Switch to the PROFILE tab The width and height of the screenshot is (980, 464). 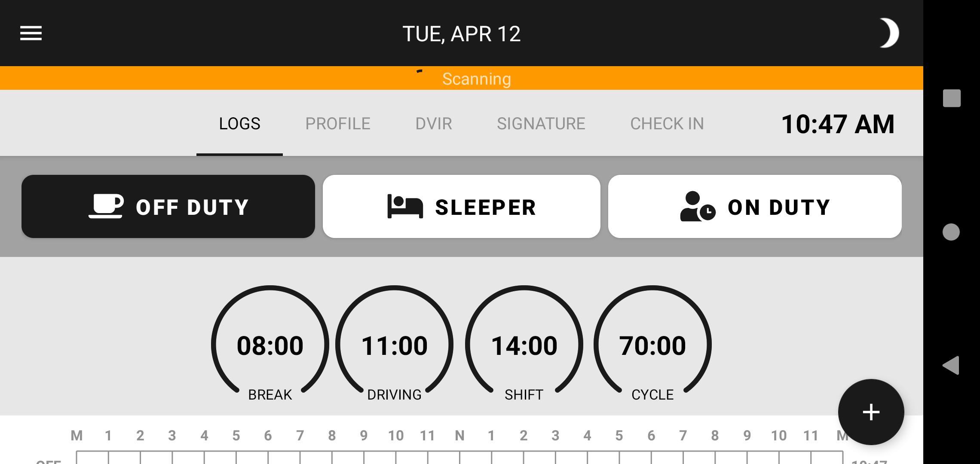[337, 124]
